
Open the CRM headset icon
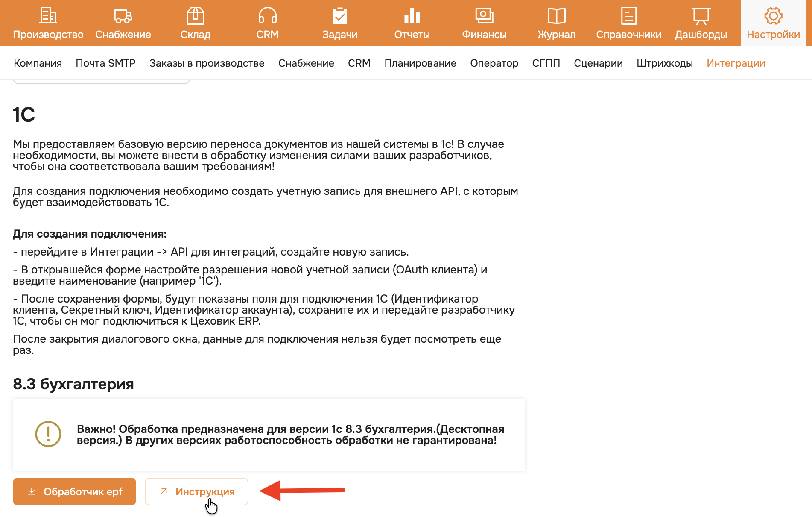coord(268,16)
